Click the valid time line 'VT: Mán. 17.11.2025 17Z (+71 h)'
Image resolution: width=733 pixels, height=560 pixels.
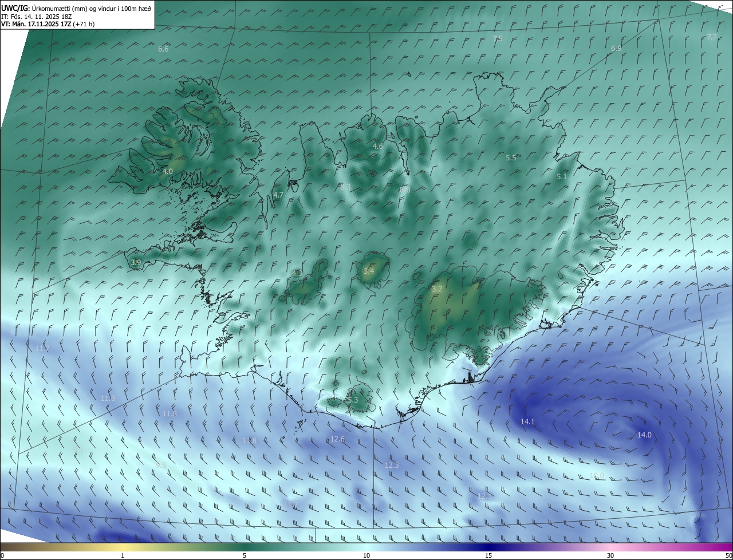[48, 24]
